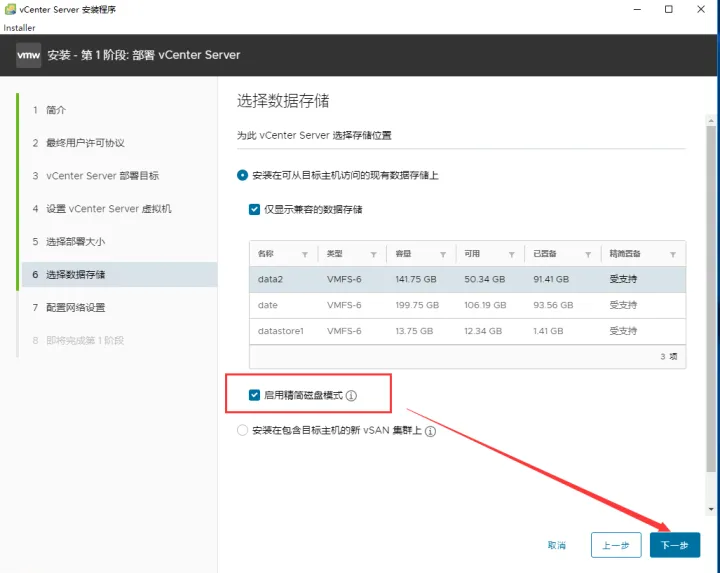Click the scrollbar down arrow
This screenshot has width=720, height=573.
[711, 509]
